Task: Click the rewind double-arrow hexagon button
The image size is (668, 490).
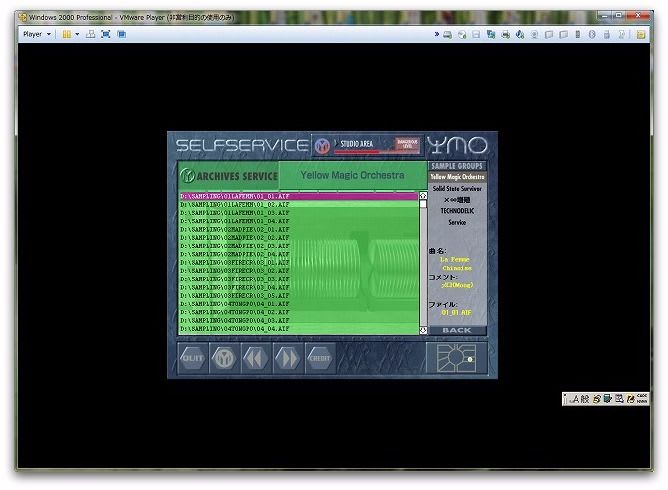Action: [256, 358]
